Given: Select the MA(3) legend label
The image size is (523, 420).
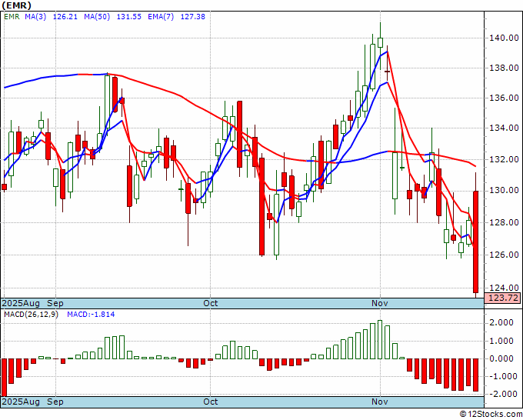Looking at the screenshot, I should 35,17.
